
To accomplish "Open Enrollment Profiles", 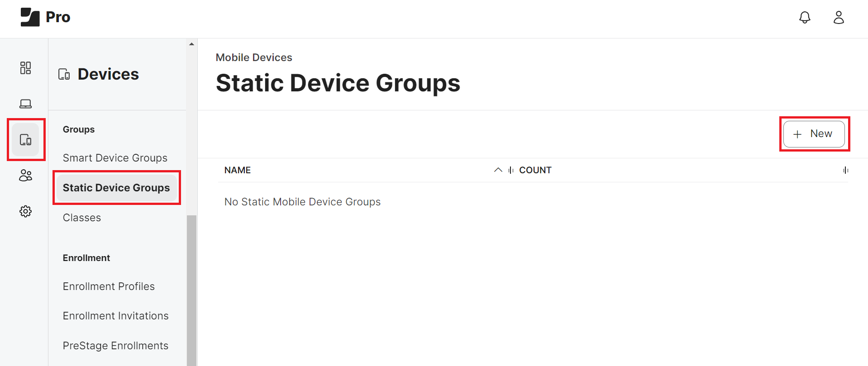I will (x=109, y=286).
